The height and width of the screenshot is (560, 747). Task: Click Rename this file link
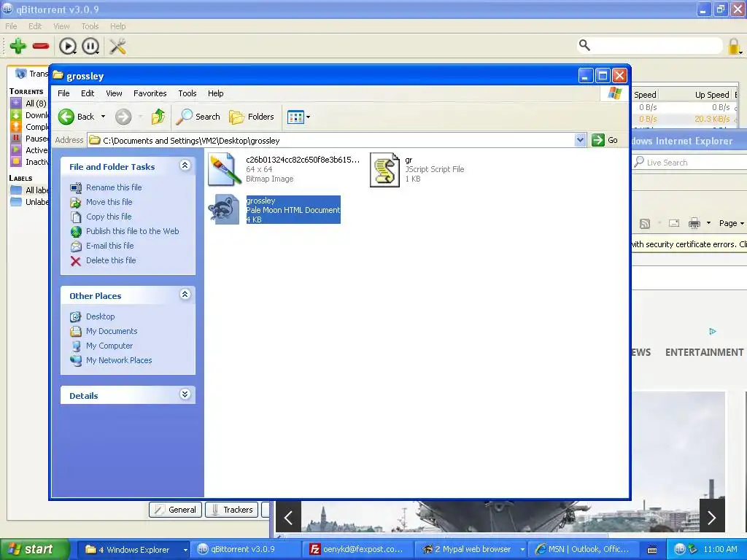(114, 187)
